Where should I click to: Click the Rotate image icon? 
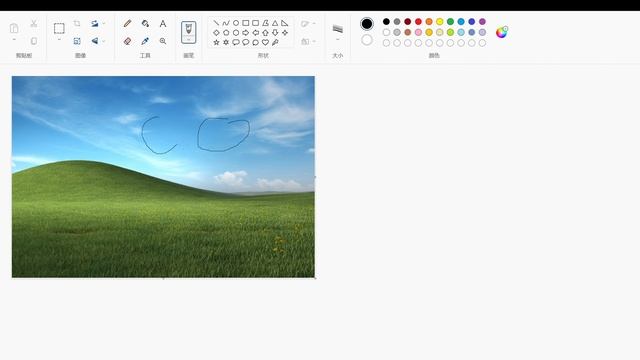click(x=95, y=24)
